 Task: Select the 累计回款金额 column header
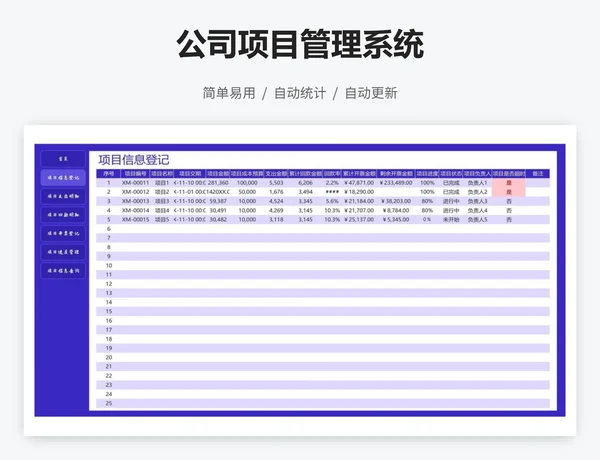305,174
